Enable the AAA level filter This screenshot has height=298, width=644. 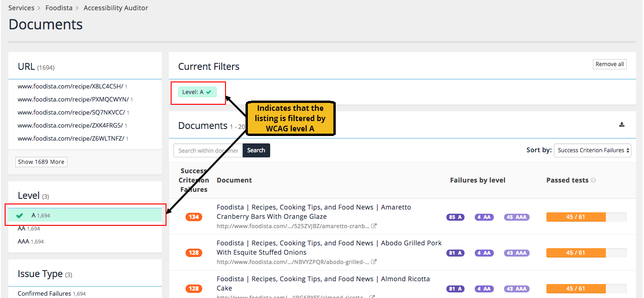(23, 242)
